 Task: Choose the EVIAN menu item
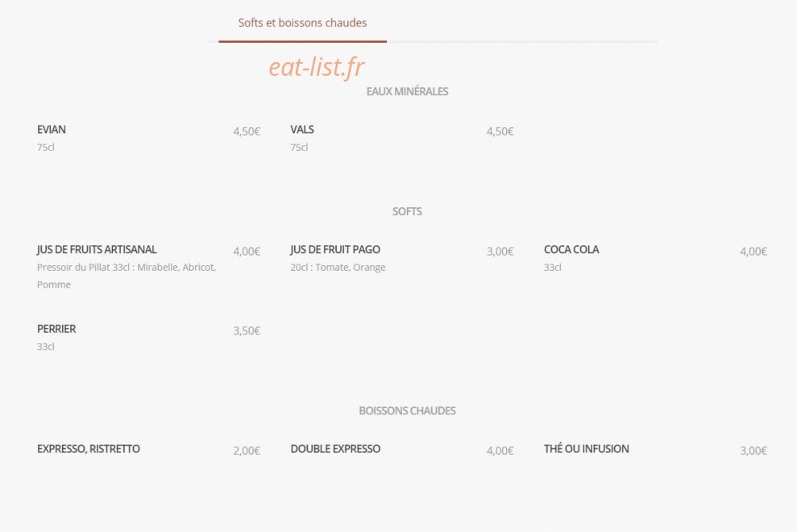pyautogui.click(x=52, y=130)
